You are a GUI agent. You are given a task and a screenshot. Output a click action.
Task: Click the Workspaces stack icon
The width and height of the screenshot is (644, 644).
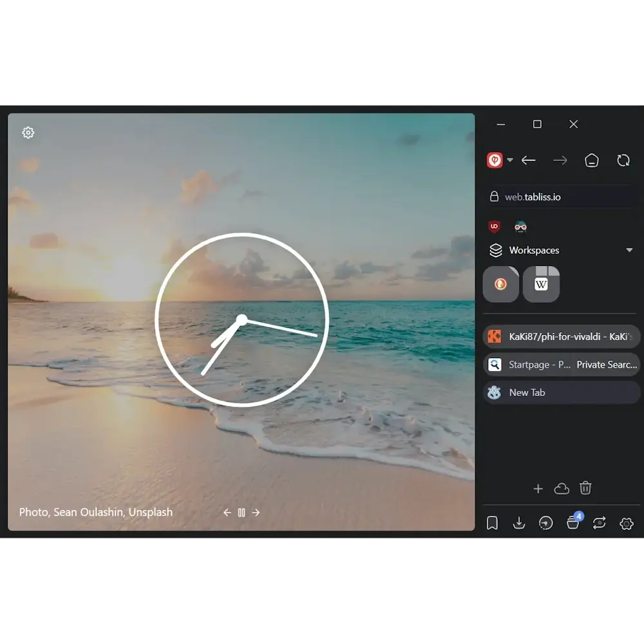coord(496,250)
